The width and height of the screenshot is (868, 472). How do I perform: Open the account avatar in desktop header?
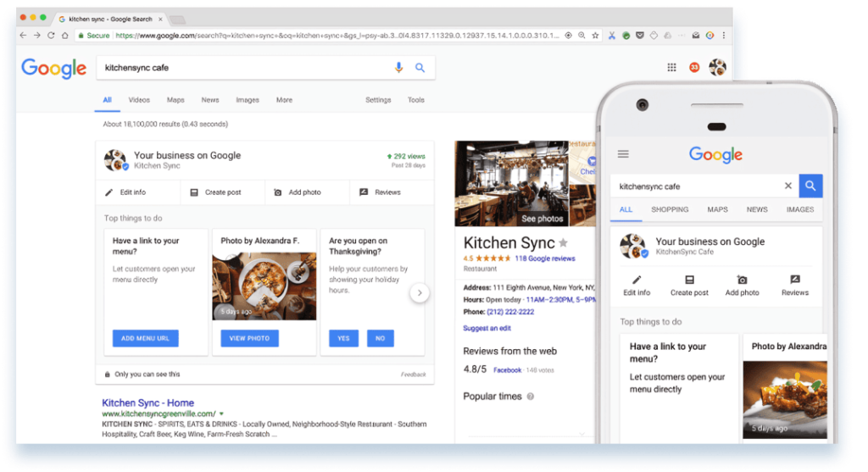coord(717,67)
